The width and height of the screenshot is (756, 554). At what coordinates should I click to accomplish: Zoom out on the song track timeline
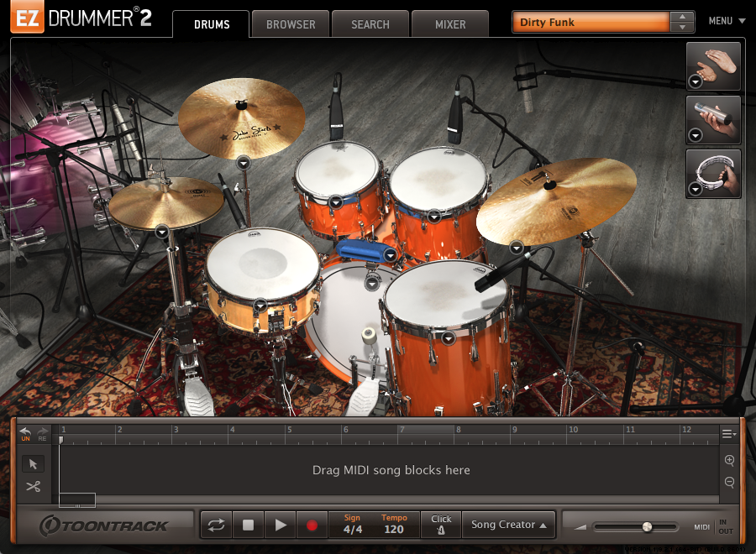[729, 483]
